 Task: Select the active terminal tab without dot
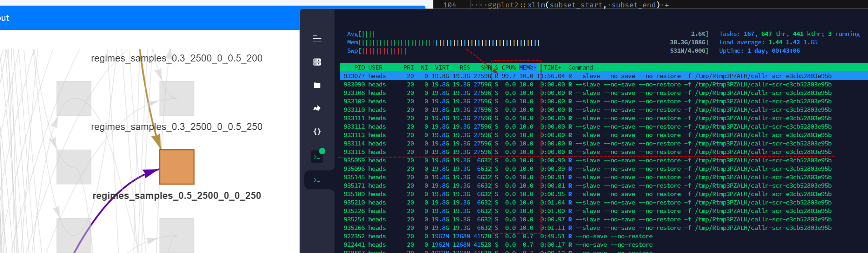click(x=317, y=180)
